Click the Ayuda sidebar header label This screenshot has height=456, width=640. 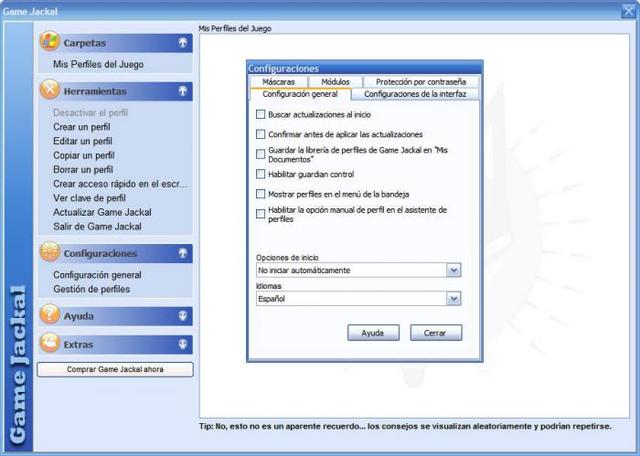click(x=78, y=316)
